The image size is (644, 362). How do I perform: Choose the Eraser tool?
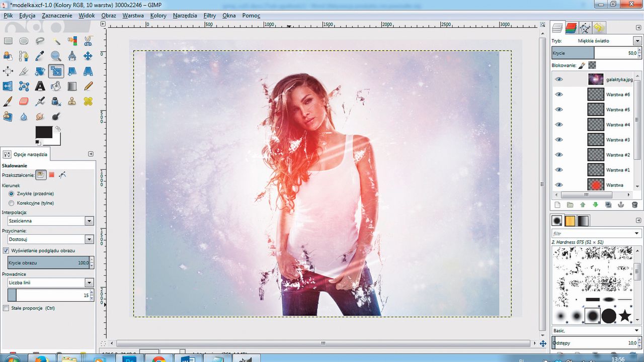tap(24, 102)
